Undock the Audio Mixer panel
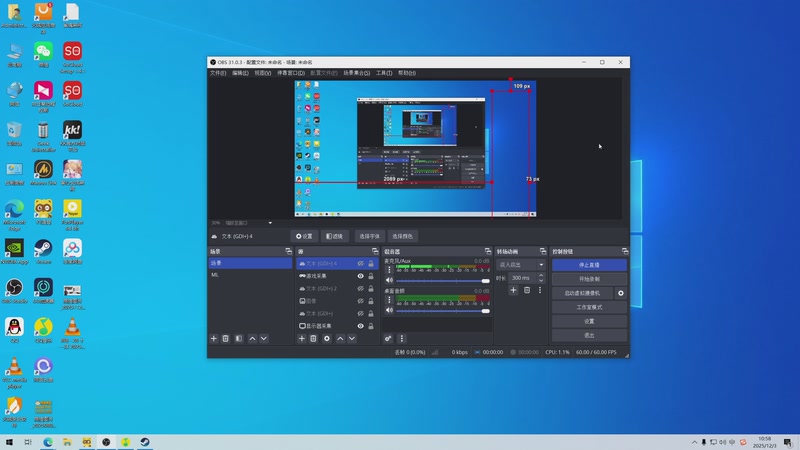This screenshot has height=450, width=800. point(488,251)
